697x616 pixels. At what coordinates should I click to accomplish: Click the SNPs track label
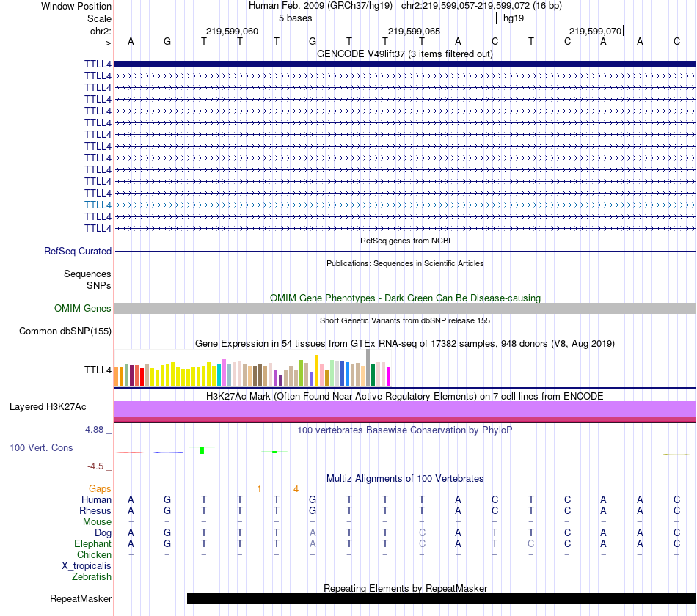(x=99, y=285)
